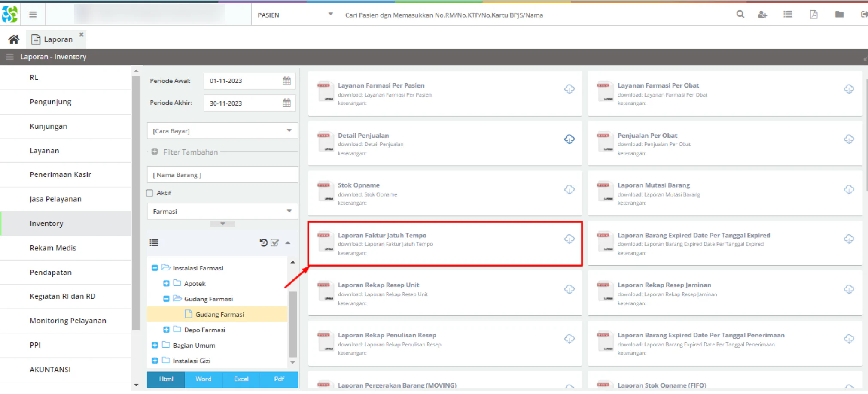The width and height of the screenshot is (868, 394).
Task: Click the Pdf export button
Action: click(x=279, y=379)
